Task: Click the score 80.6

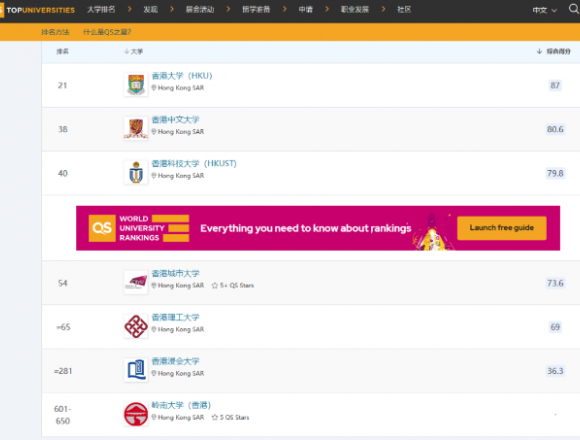Action: click(x=555, y=129)
